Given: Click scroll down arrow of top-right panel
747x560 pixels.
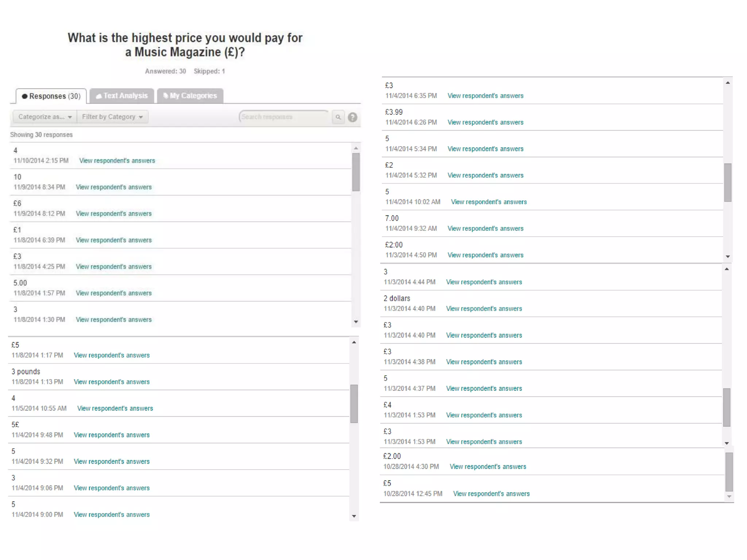Looking at the screenshot, I should [x=728, y=257].
